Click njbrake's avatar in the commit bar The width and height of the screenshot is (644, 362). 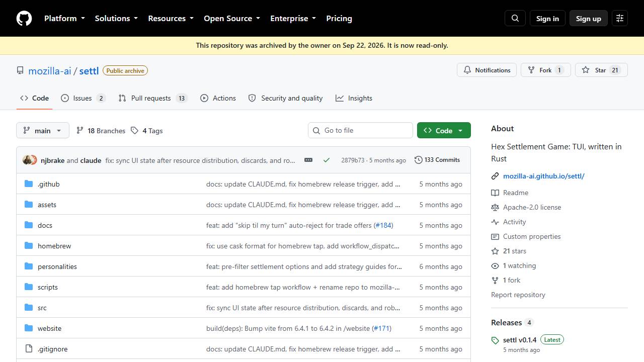tap(27, 160)
